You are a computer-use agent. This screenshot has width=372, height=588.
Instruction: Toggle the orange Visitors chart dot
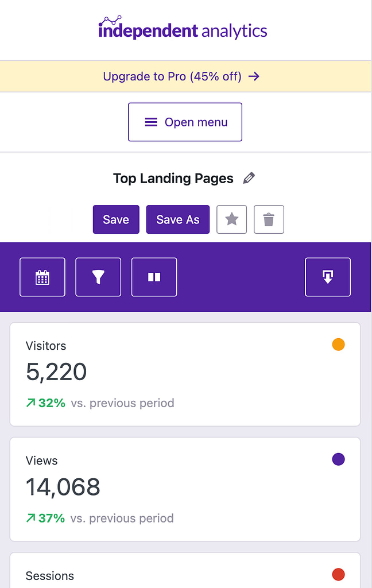click(338, 345)
